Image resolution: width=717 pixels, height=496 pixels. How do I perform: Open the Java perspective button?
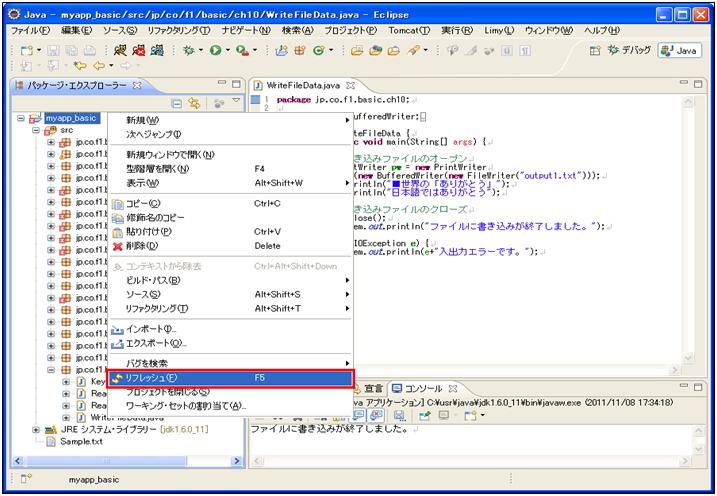679,50
